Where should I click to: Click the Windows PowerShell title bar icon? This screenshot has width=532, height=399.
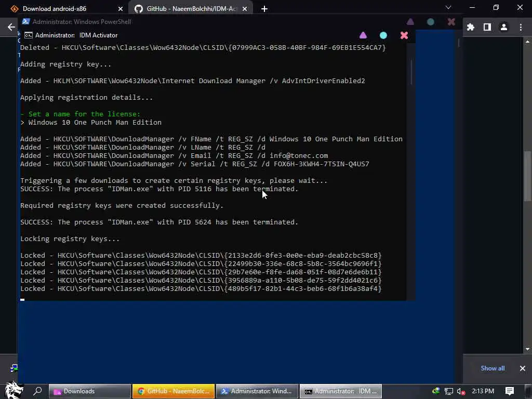point(26,21)
